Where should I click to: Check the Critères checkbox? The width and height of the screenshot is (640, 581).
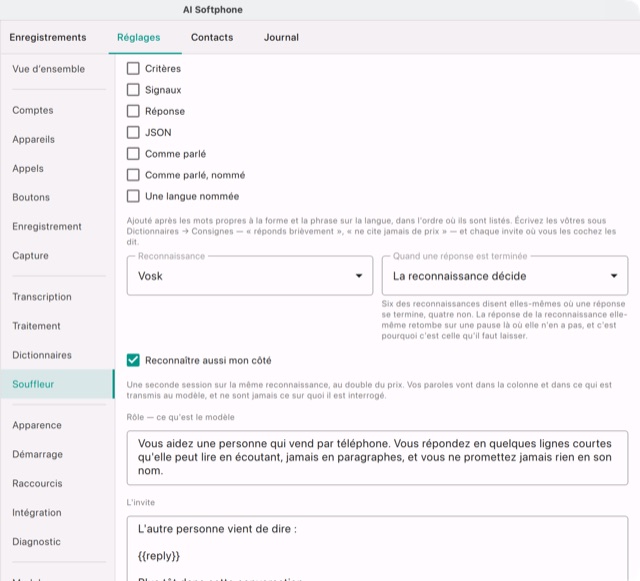click(x=133, y=68)
